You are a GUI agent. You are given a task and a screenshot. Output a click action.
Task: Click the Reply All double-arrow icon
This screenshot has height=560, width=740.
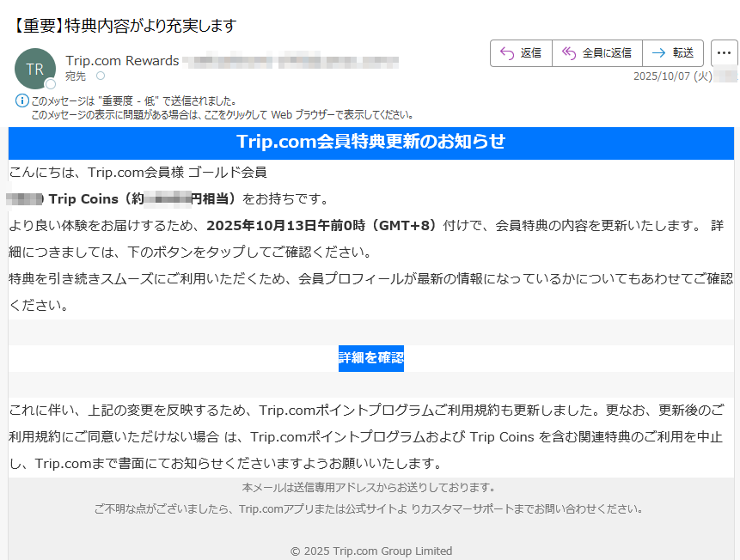pos(569,52)
